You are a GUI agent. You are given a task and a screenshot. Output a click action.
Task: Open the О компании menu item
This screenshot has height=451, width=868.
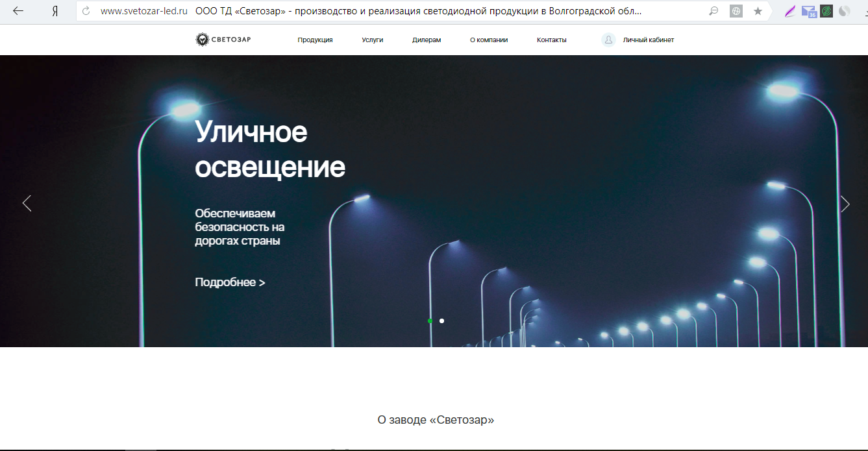pyautogui.click(x=489, y=40)
